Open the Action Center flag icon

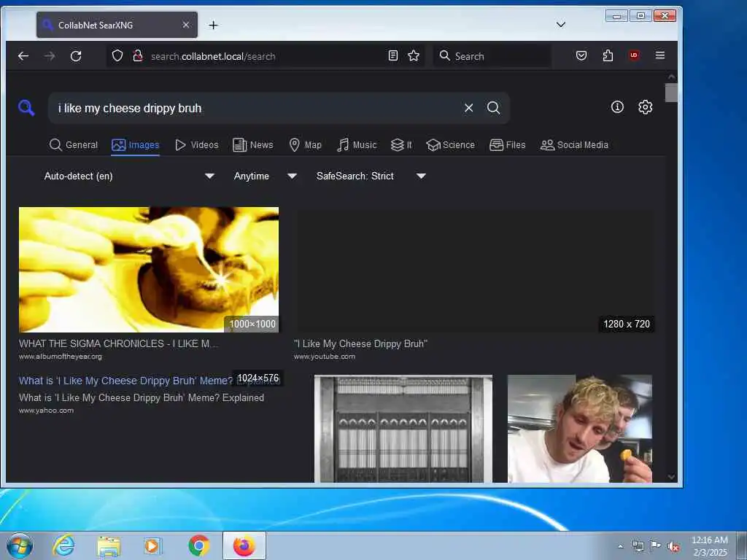click(x=656, y=545)
